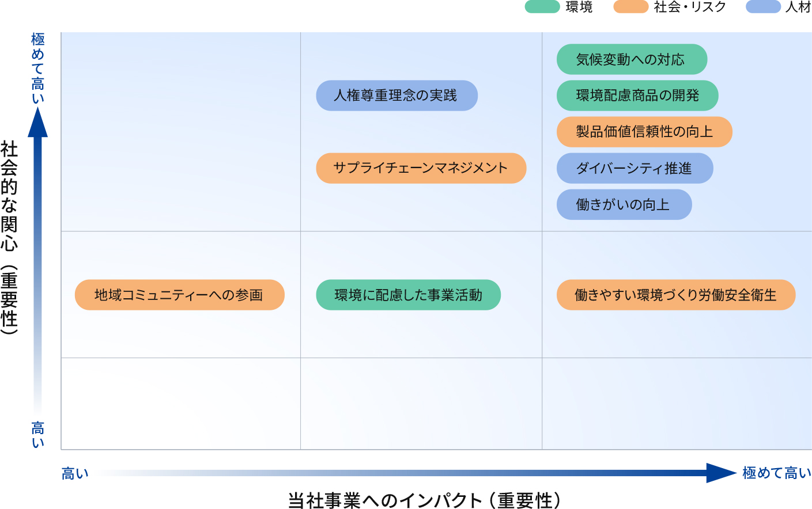Select the 人権尊重理念の実践 pill
This screenshot has width=812, height=509.
pos(396,96)
